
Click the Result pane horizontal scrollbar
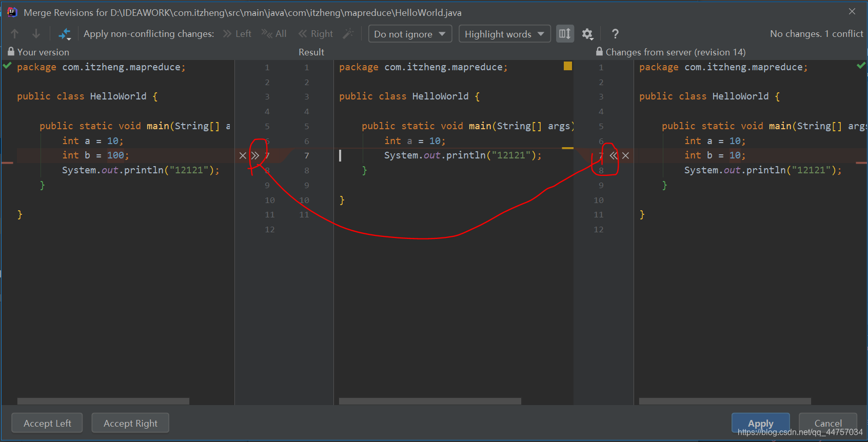(430, 401)
